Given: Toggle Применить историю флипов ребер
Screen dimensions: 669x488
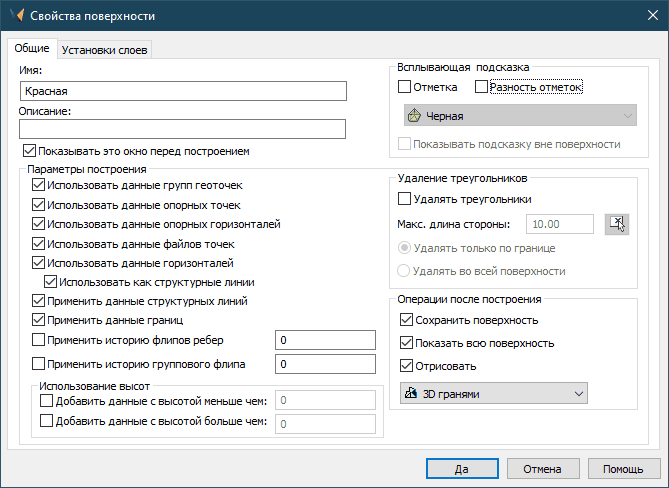Looking at the screenshot, I should point(39,342).
